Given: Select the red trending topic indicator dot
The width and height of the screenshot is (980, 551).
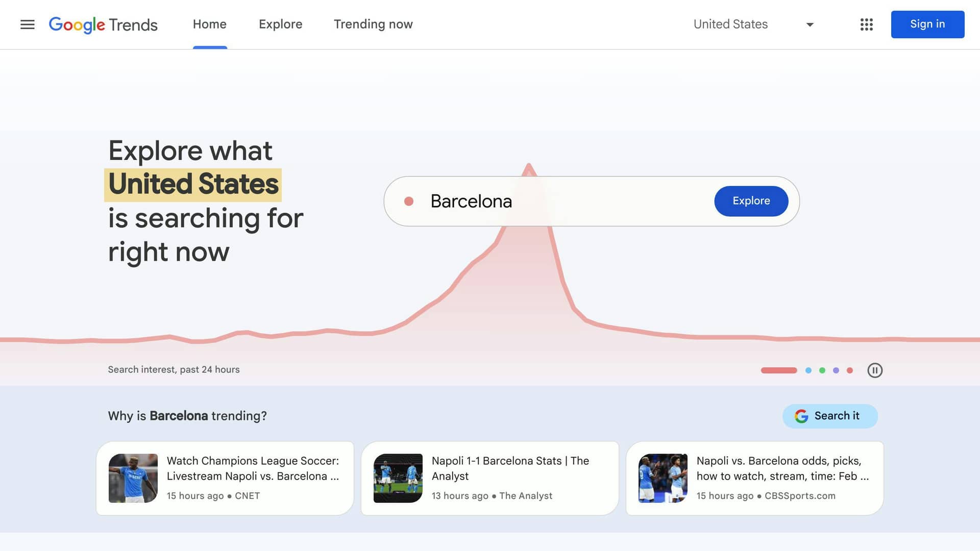Looking at the screenshot, I should (409, 201).
